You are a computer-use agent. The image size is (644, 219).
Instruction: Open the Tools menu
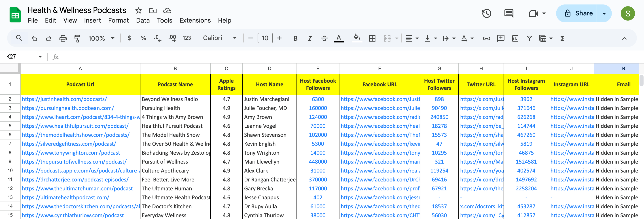165,21
